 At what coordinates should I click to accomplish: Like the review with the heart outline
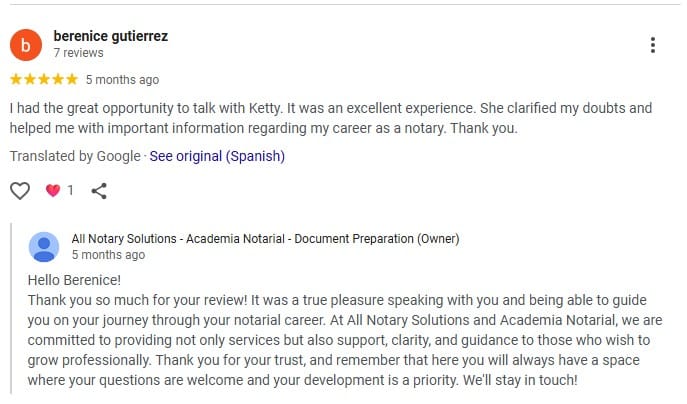pos(19,190)
